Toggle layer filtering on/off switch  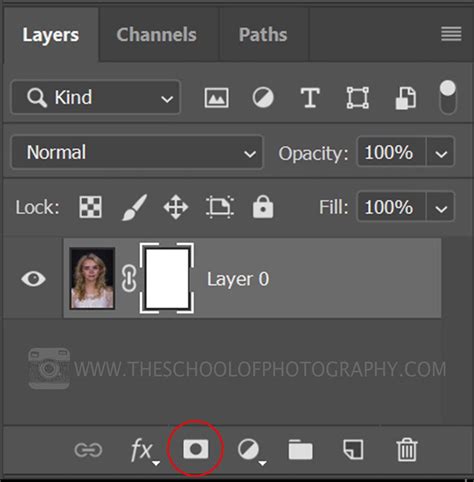coord(448,97)
